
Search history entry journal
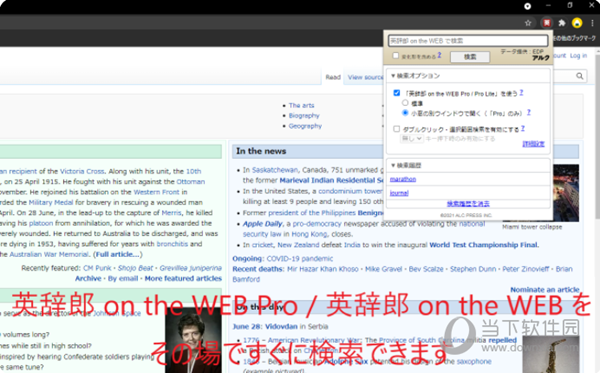tap(399, 193)
